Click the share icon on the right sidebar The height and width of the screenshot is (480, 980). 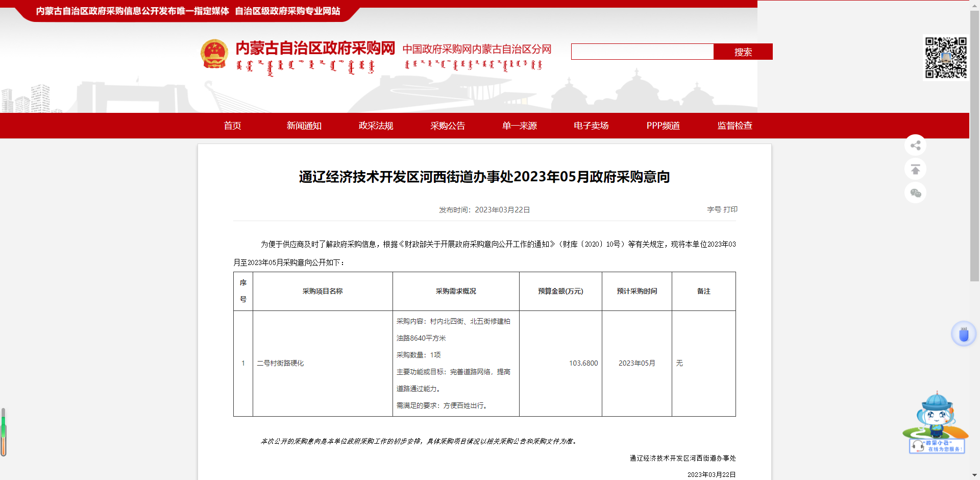[x=915, y=146]
